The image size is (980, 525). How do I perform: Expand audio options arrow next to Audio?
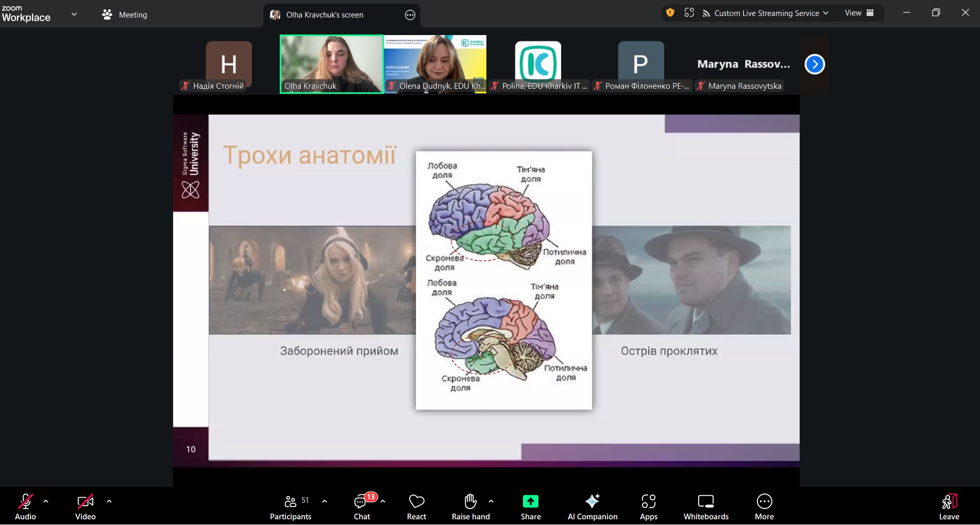pyautogui.click(x=46, y=501)
